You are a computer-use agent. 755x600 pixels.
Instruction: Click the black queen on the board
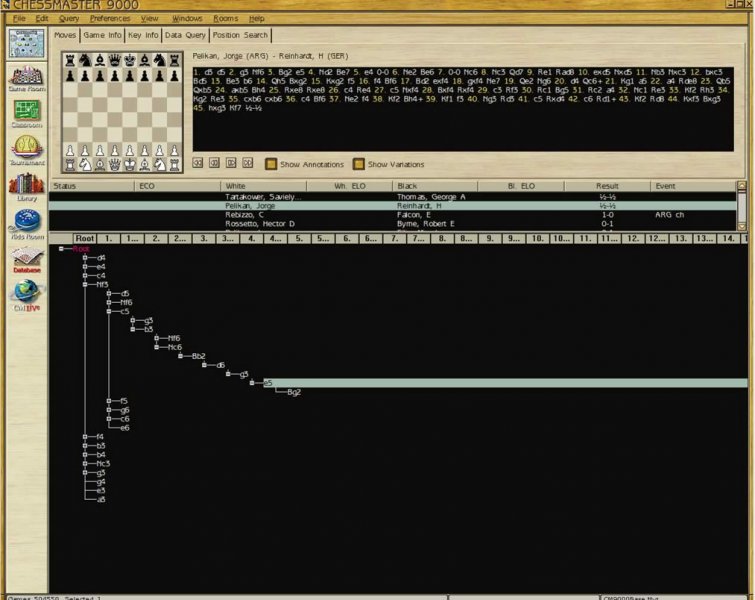(115, 60)
